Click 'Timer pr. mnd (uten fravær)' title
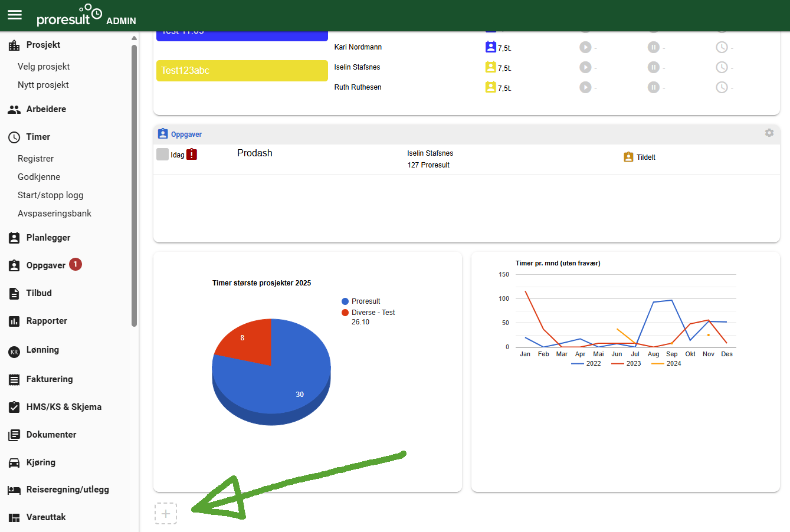Image resolution: width=790 pixels, height=532 pixels. click(x=558, y=264)
